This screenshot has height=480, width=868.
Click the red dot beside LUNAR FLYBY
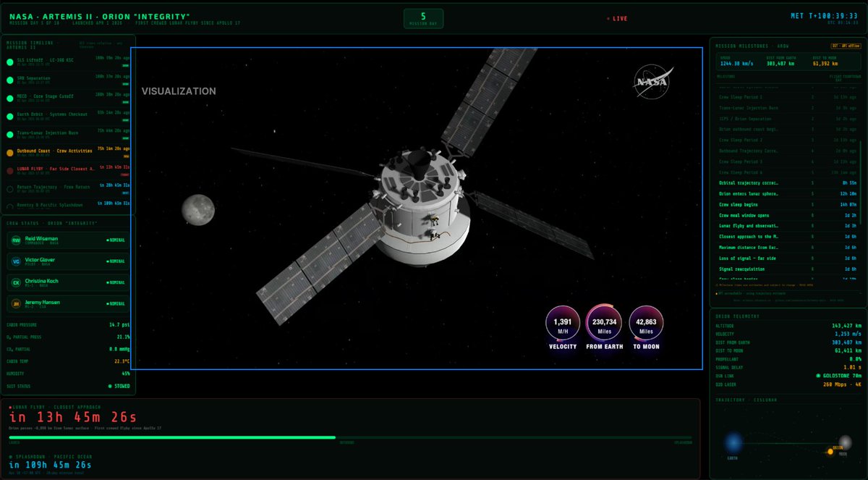[x=10, y=172]
